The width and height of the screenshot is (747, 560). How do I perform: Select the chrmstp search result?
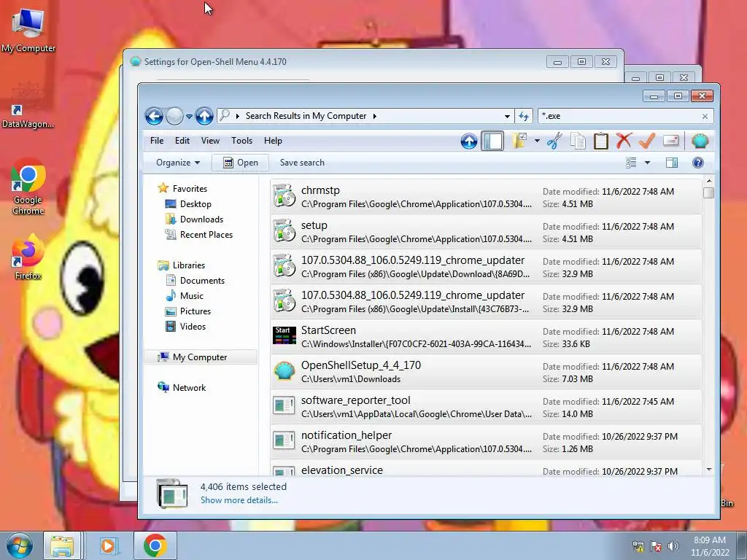[486, 197]
